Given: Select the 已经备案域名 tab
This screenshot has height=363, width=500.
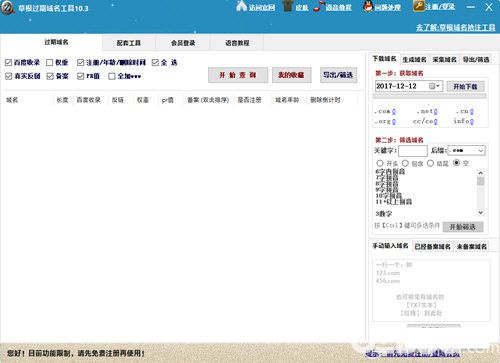Looking at the screenshot, I should (x=432, y=247).
